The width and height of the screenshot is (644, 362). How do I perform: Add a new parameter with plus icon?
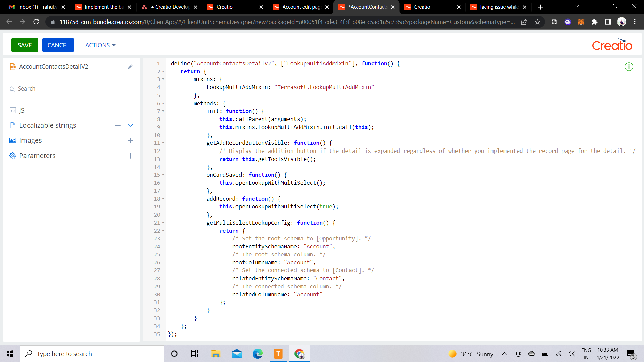click(x=131, y=156)
